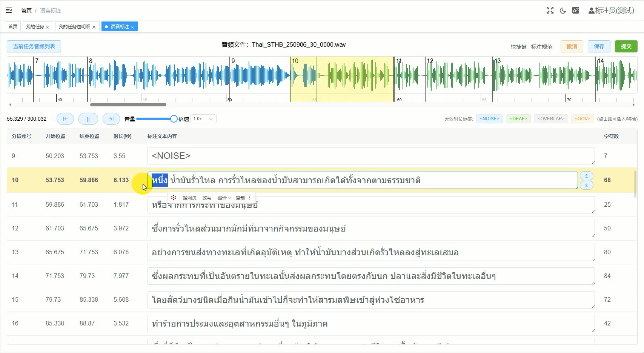Expand 翻译 dropdown in selection popup

pyautogui.click(x=224, y=198)
